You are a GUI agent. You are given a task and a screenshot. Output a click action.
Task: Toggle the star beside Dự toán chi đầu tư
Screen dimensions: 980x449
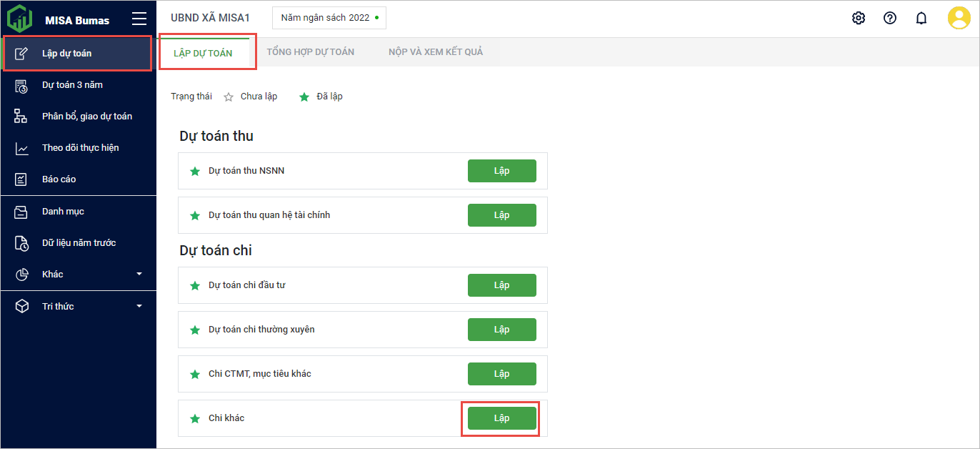tap(194, 285)
